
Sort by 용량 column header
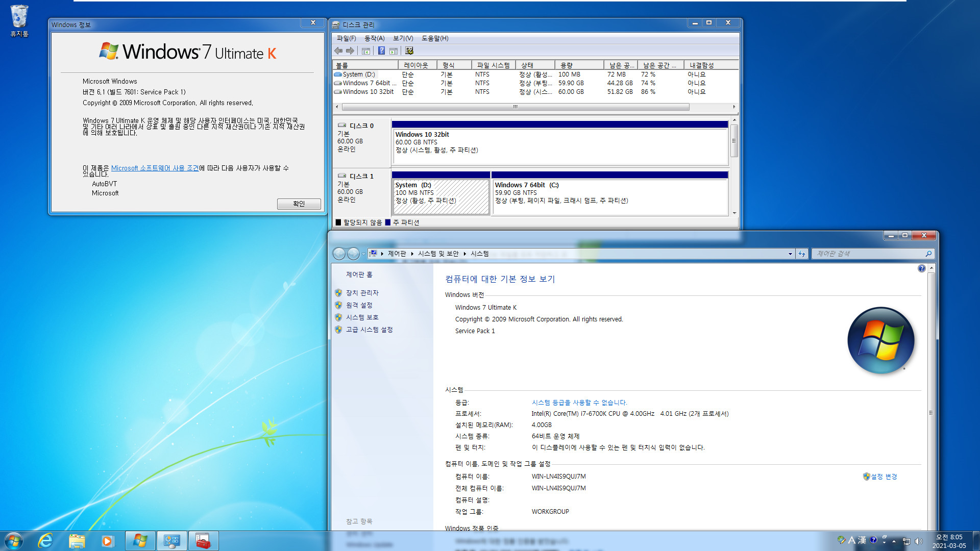580,65
